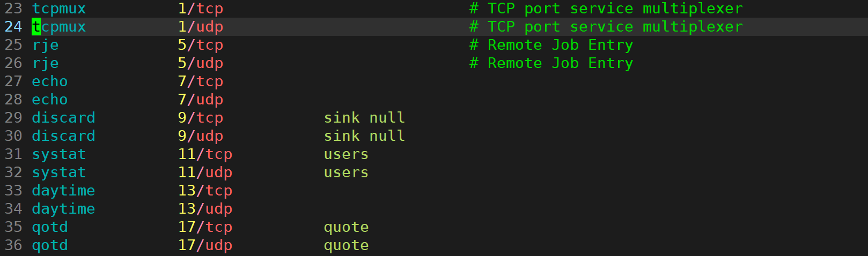Click the 9/tcp port entry
868x256 pixels.
pyautogui.click(x=201, y=118)
